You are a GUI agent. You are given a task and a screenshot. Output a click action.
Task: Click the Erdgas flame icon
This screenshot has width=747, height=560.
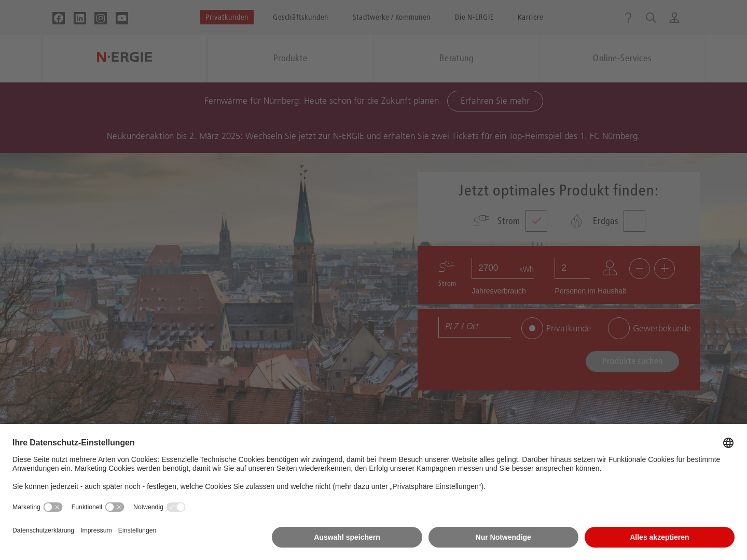576,221
